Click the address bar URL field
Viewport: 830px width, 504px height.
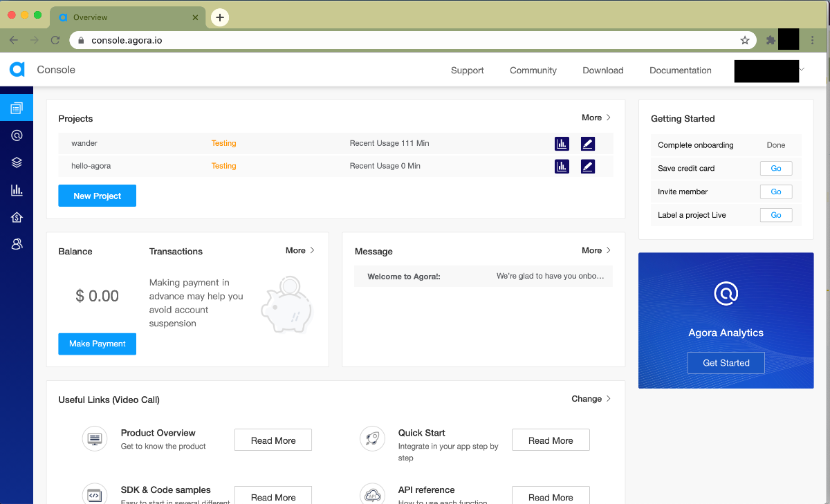tap(412, 40)
